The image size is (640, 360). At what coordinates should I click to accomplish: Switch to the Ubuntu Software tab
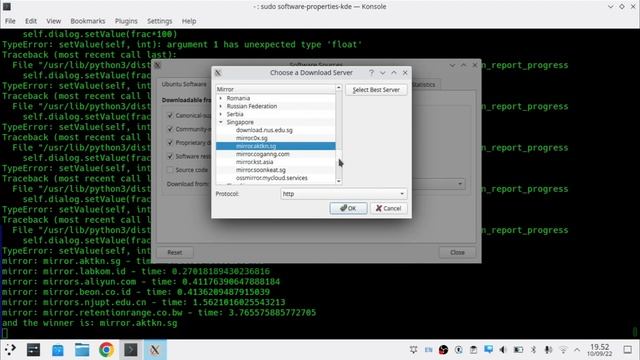184,84
